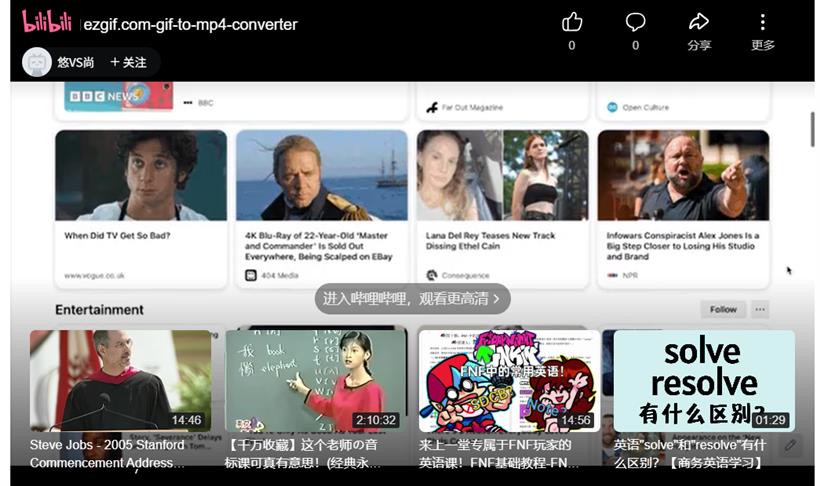This screenshot has width=820, height=486.
Task: Click 分享 share label
Action: click(x=699, y=46)
